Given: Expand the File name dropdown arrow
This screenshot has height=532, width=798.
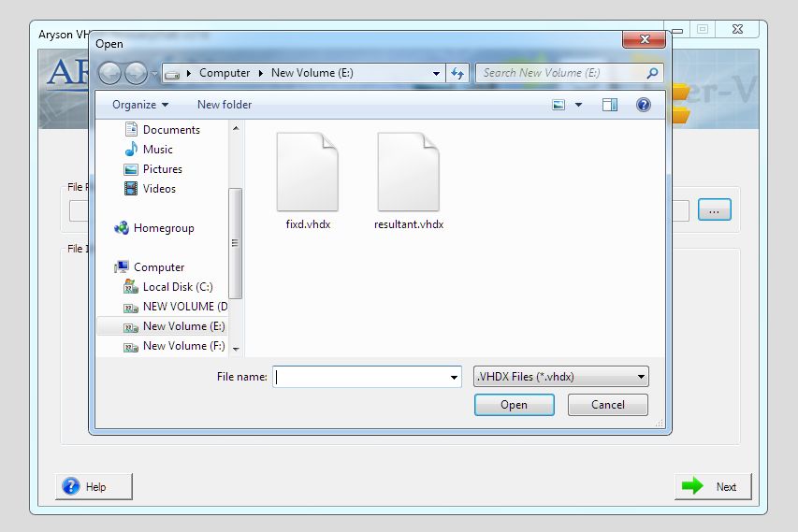Looking at the screenshot, I should tap(454, 377).
